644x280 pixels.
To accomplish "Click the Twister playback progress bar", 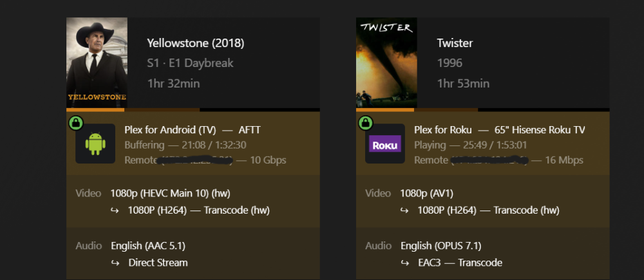I will coord(482,109).
